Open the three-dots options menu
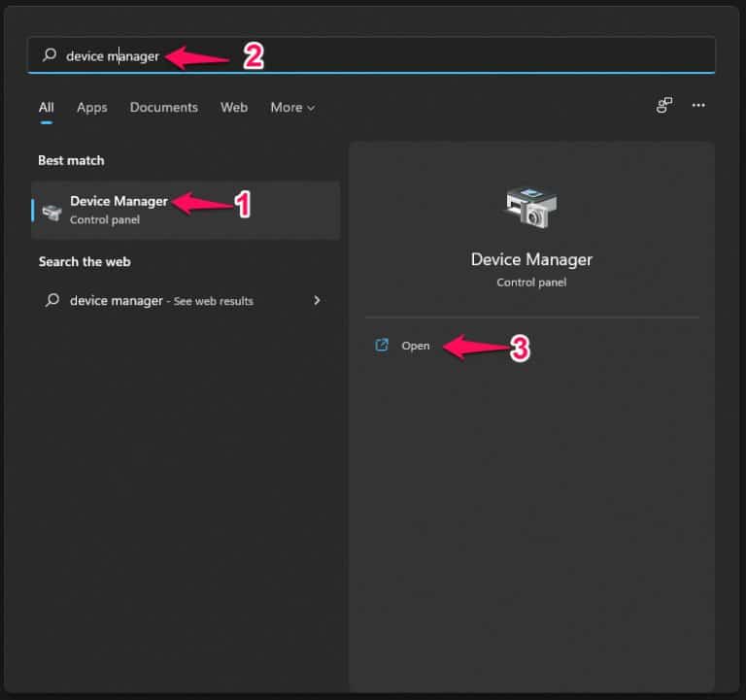The width and height of the screenshot is (746, 700). (x=697, y=106)
